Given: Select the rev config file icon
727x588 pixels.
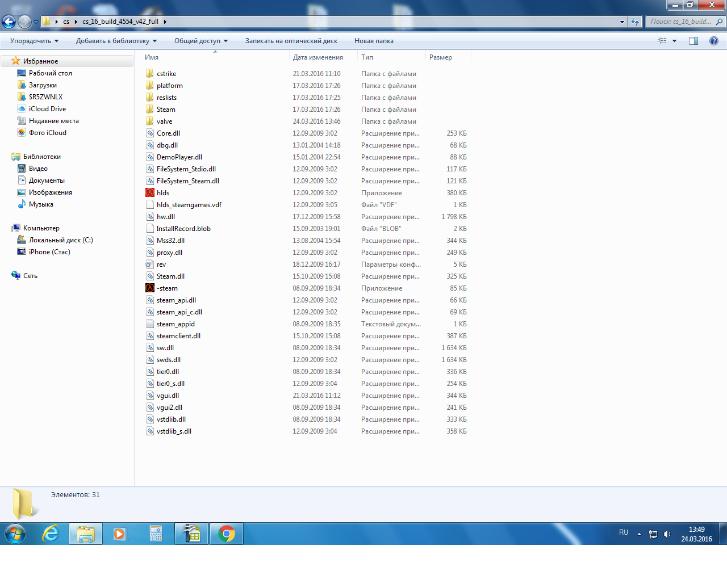Looking at the screenshot, I should tap(150, 264).
